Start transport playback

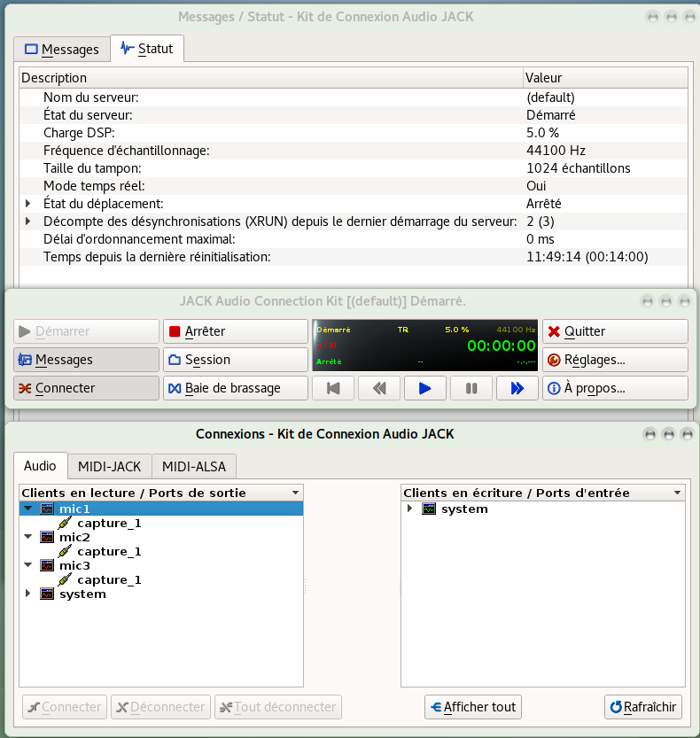point(425,388)
